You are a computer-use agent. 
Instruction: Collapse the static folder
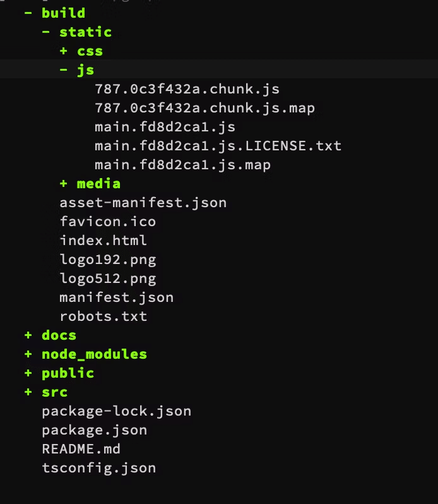tap(45, 32)
